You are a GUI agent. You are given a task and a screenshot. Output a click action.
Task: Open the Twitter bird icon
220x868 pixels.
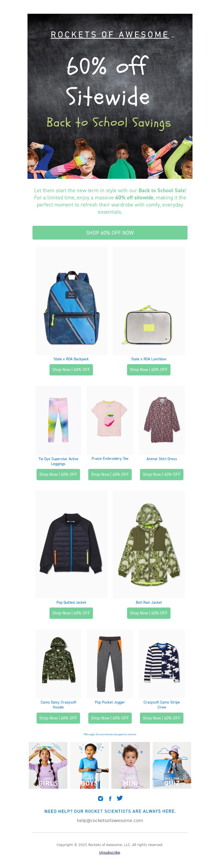point(120,798)
